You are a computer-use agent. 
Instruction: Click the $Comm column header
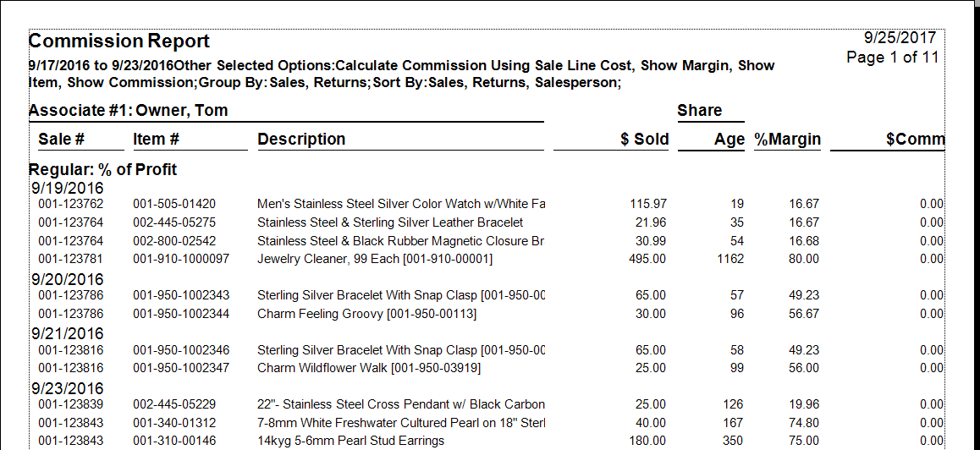(x=914, y=140)
